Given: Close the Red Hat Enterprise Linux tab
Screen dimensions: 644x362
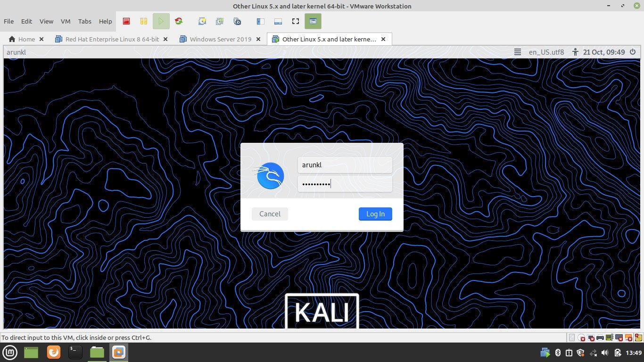Looking at the screenshot, I should 165,39.
